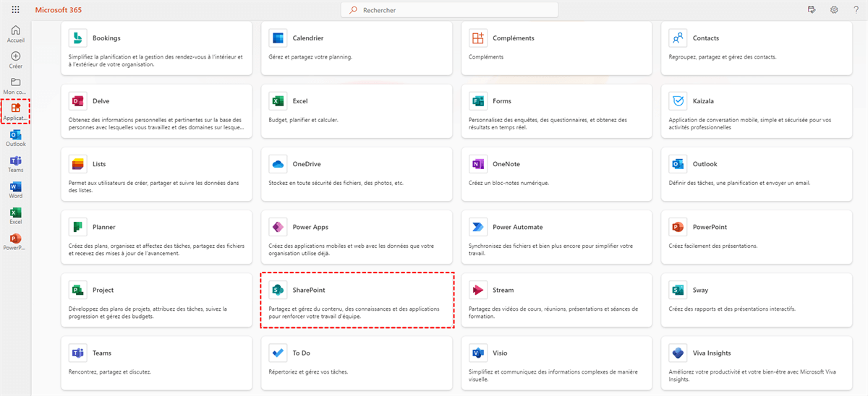Click the Settings gear icon

pos(834,10)
